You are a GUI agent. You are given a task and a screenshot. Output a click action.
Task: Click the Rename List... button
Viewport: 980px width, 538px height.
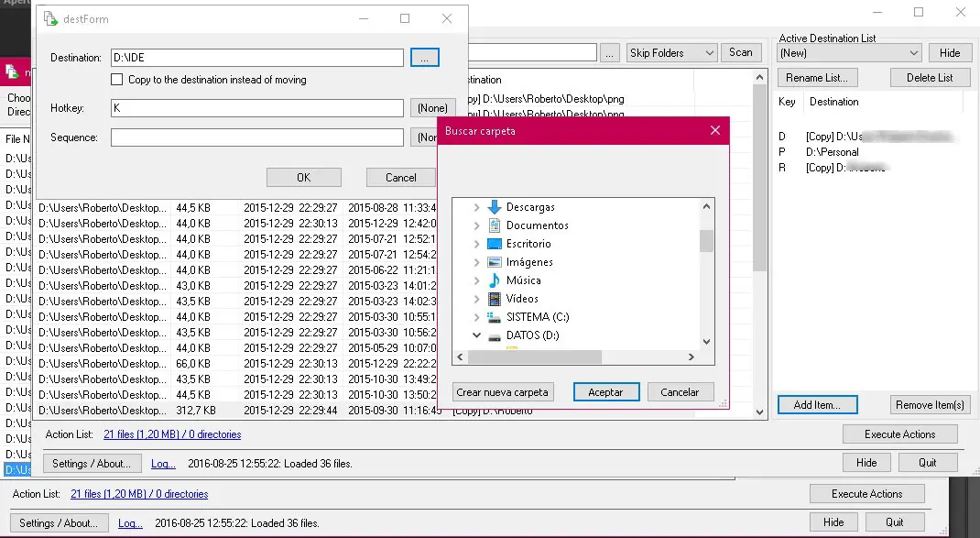pyautogui.click(x=817, y=78)
